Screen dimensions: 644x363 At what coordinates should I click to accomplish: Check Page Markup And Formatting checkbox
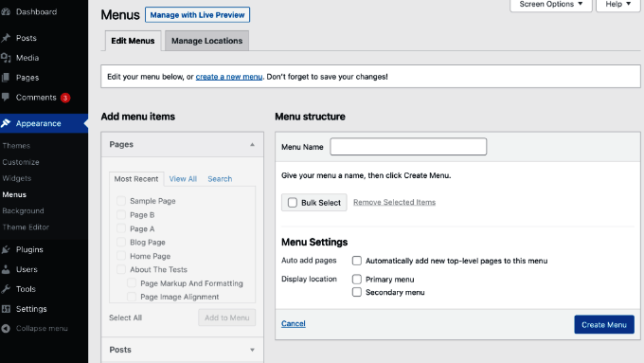[x=132, y=282]
